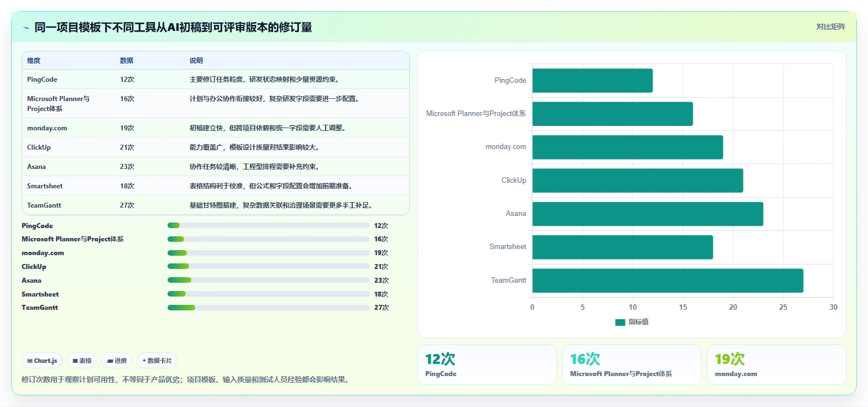Click the Microsoft Planner progress bar showing 16次
The image size is (868, 407).
[x=268, y=239]
